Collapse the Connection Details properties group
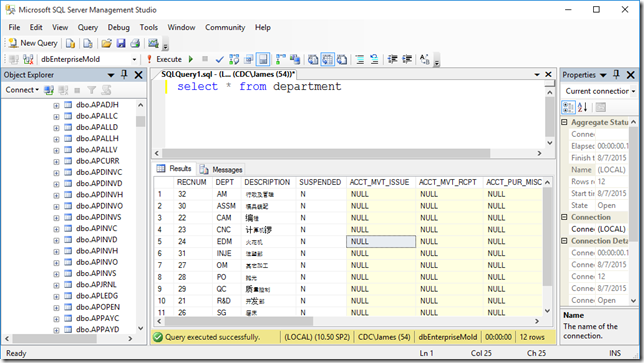 point(564,241)
